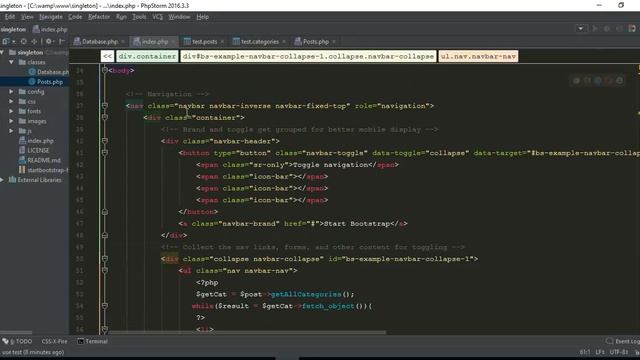This screenshot has height=360, width=640.
Task: Fold the body tag in gutter
Action: pyautogui.click(x=104, y=70)
